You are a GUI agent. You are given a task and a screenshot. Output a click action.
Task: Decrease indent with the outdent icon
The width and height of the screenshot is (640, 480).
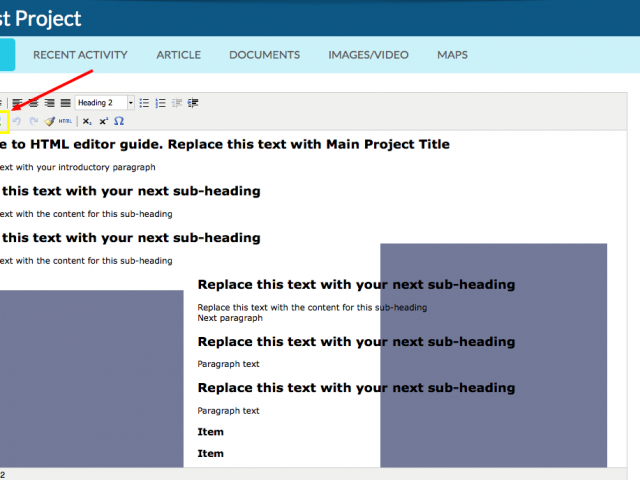177,103
